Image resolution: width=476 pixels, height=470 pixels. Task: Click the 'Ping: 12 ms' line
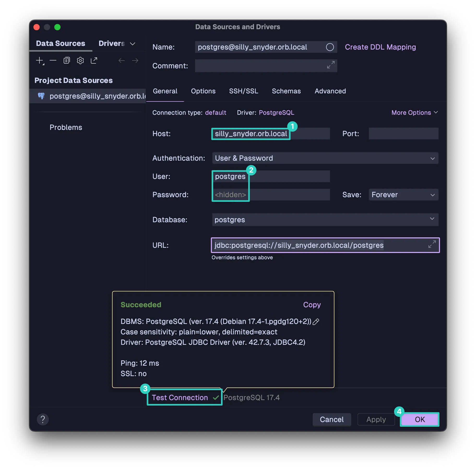(140, 363)
